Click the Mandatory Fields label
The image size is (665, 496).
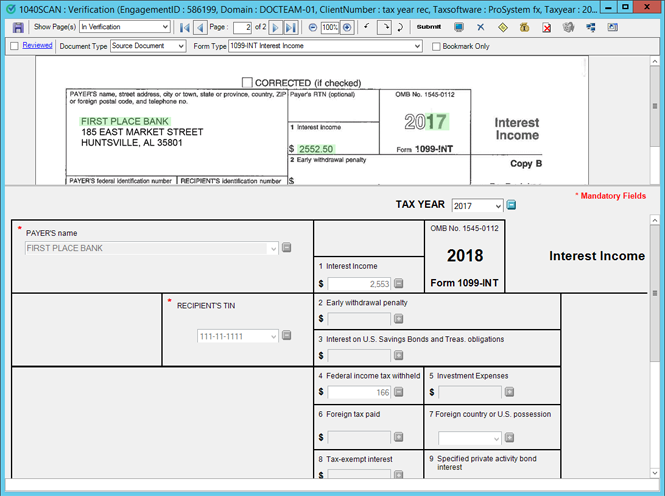pyautogui.click(x=610, y=196)
